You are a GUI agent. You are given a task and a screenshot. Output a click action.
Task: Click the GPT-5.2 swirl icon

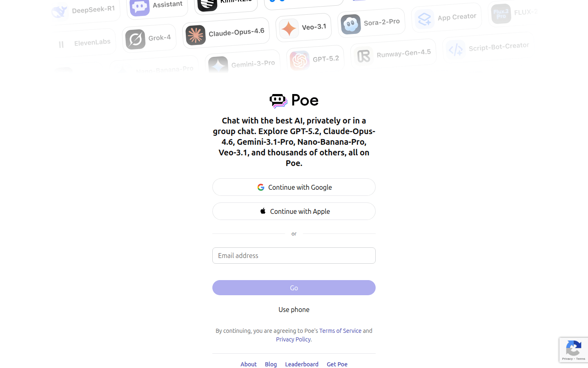pos(299,61)
